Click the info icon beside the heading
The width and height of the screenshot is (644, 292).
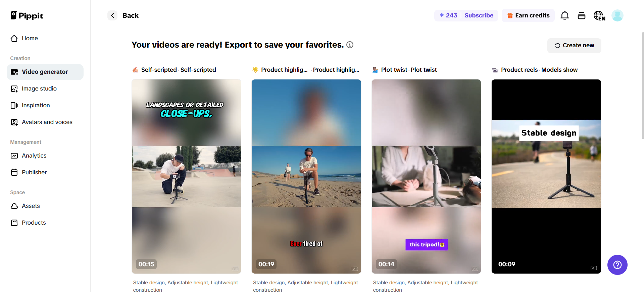(x=350, y=45)
